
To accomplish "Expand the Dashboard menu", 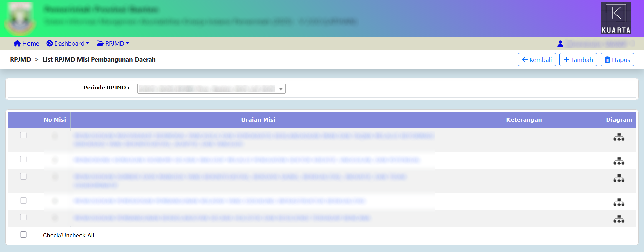I will [x=68, y=44].
